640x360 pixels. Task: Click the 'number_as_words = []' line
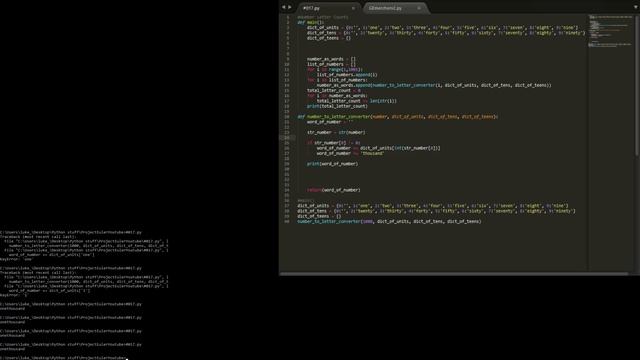click(331, 59)
